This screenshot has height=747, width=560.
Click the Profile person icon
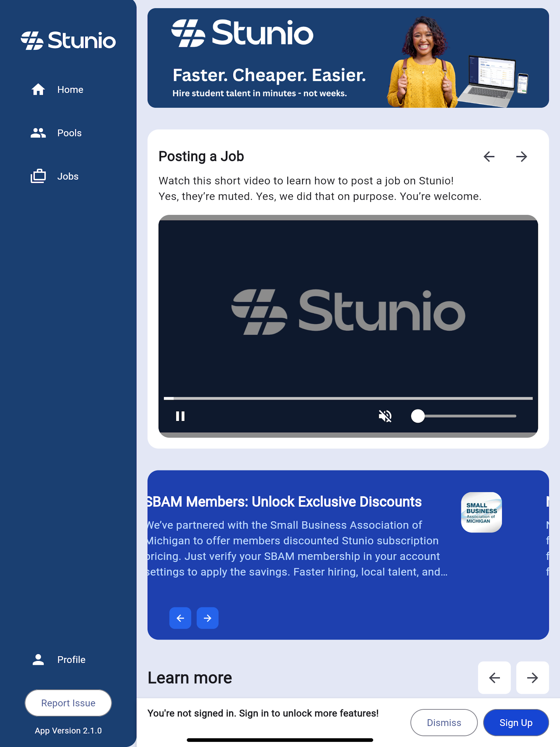pos(38,660)
